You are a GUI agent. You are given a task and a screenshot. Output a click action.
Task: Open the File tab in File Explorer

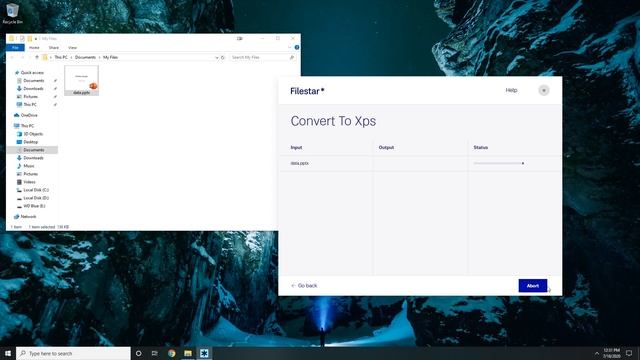16,48
